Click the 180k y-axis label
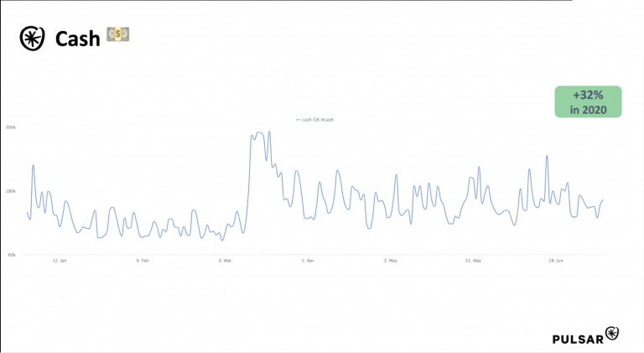The height and width of the screenshot is (353, 644). tap(11, 191)
